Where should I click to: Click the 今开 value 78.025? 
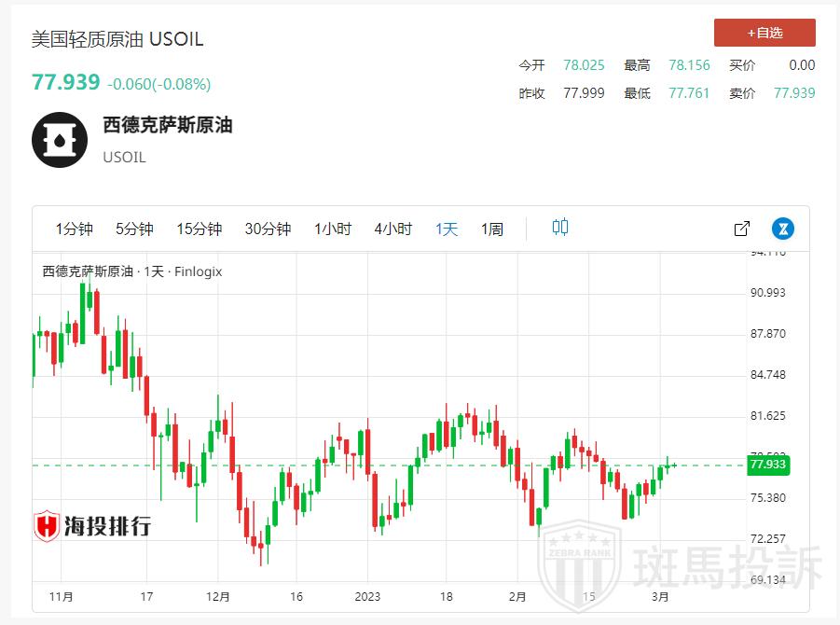584,65
